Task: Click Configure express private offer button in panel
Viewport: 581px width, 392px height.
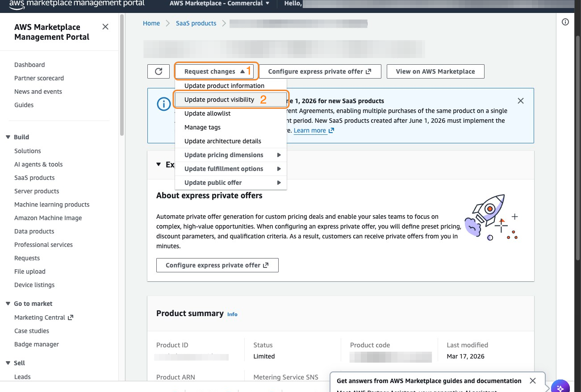Action: (217, 265)
